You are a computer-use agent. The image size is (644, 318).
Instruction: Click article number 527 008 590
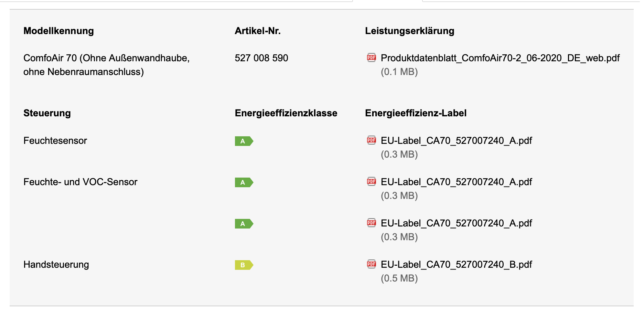click(261, 58)
